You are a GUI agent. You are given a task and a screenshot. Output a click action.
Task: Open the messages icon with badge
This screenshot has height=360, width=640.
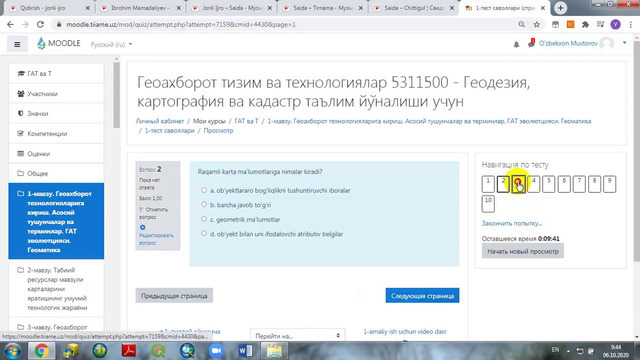531,43
